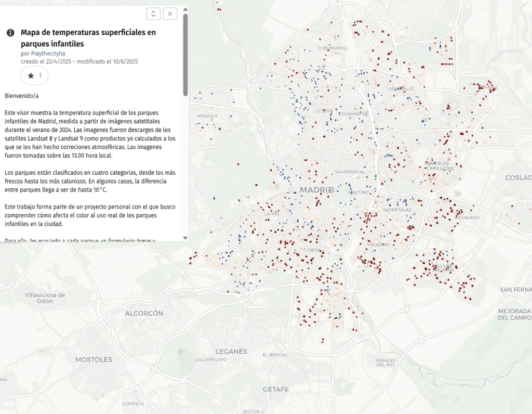Open the author profile link Piaythecityha
532x414 pixels.
(x=48, y=54)
